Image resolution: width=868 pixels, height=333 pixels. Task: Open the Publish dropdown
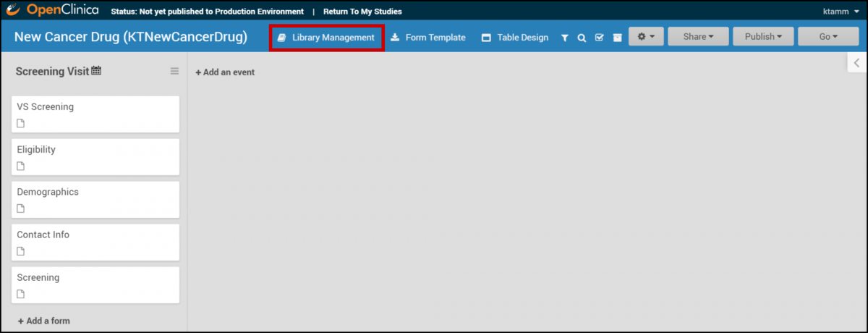point(763,37)
